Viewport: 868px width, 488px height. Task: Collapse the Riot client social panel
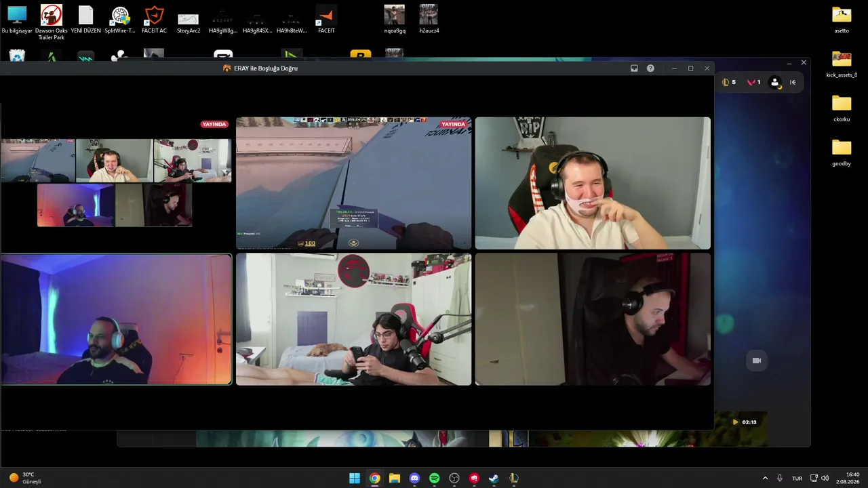click(x=793, y=82)
